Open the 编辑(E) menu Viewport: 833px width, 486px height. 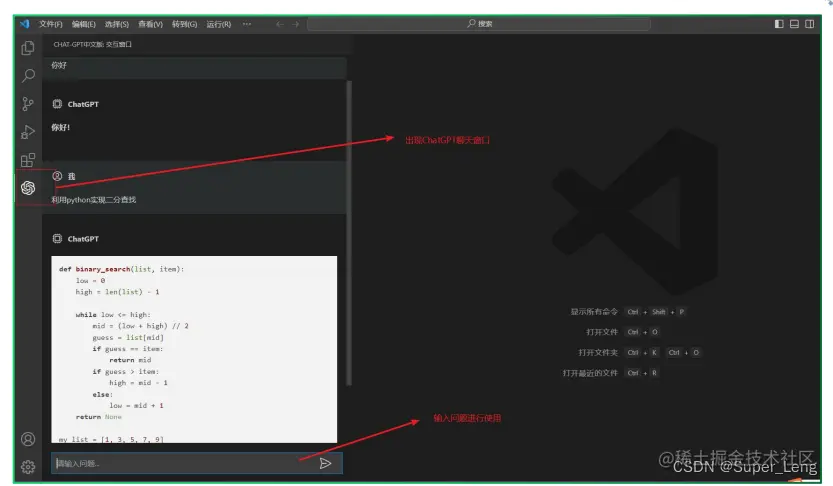(x=83, y=24)
